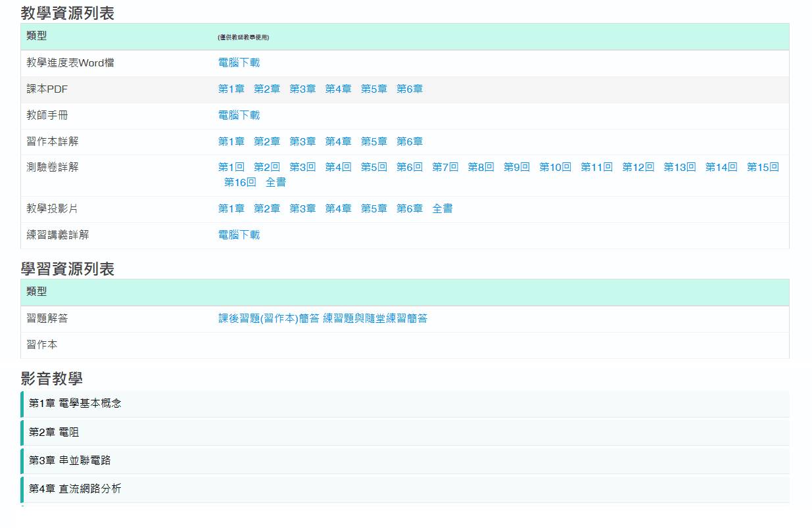Open 第2章 of 習作本詳解

pyautogui.click(x=267, y=141)
